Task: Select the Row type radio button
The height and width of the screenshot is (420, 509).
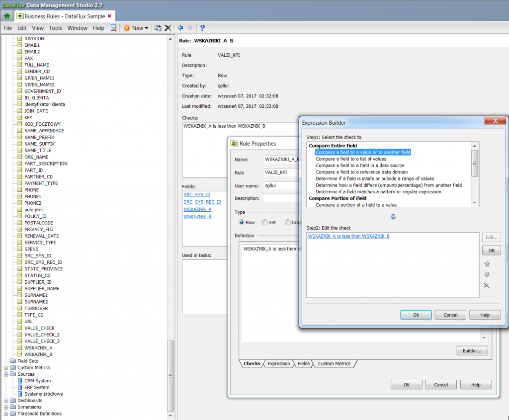Action: pos(242,223)
